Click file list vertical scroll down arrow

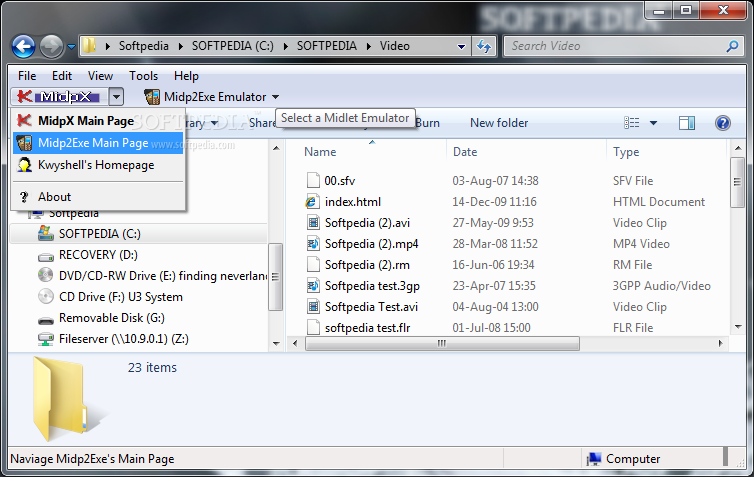(738, 327)
